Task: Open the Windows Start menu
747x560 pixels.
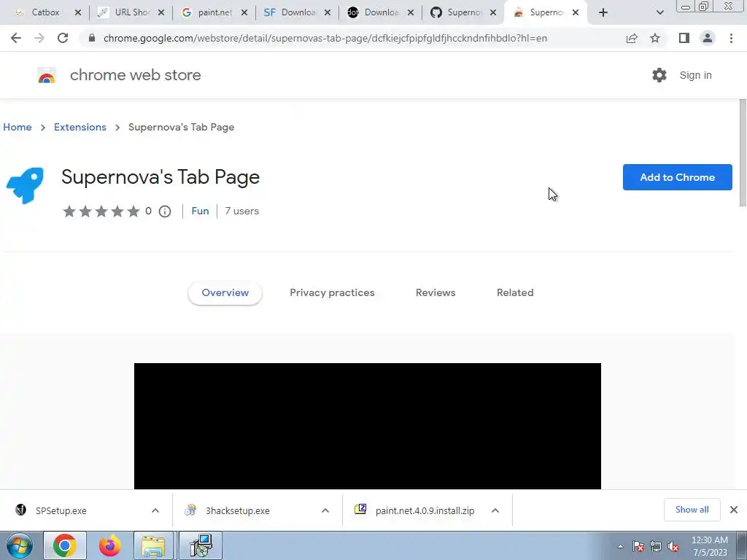Action: pos(19,545)
